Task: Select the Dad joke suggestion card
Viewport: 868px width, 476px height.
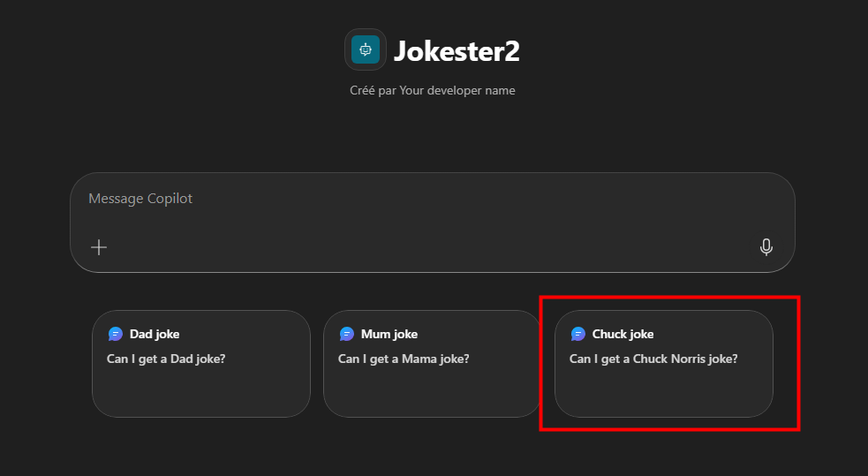Action: (200, 363)
